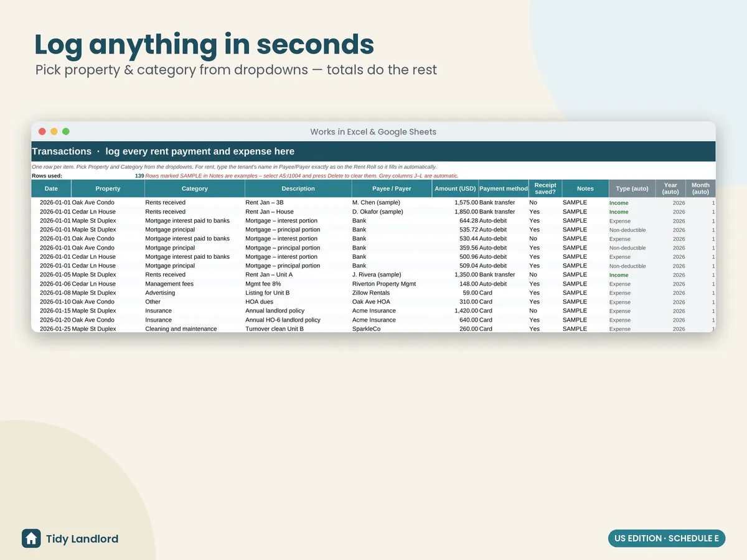Click the 'Works in Excel & Google Sheets' title
Screen dimensions: 747x560
tap(374, 132)
